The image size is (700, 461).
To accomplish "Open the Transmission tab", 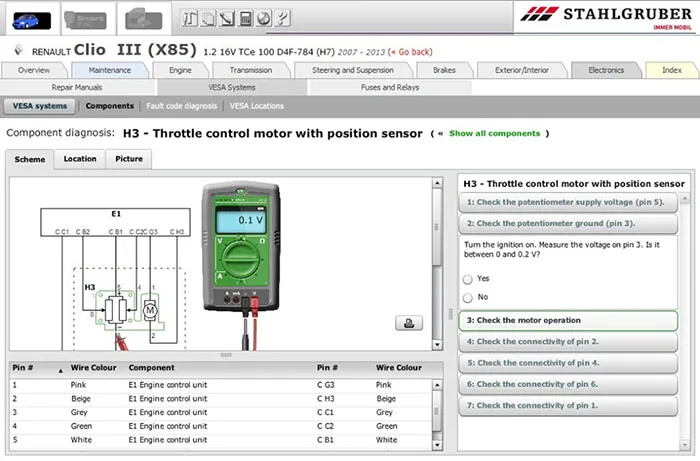I will pyautogui.click(x=250, y=71).
